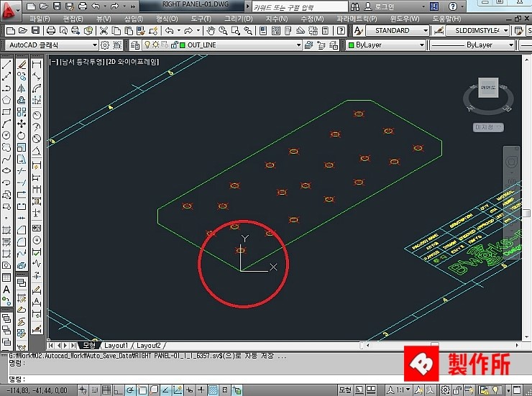Open the 1:1 annotation scale dropdown

[x=408, y=390]
